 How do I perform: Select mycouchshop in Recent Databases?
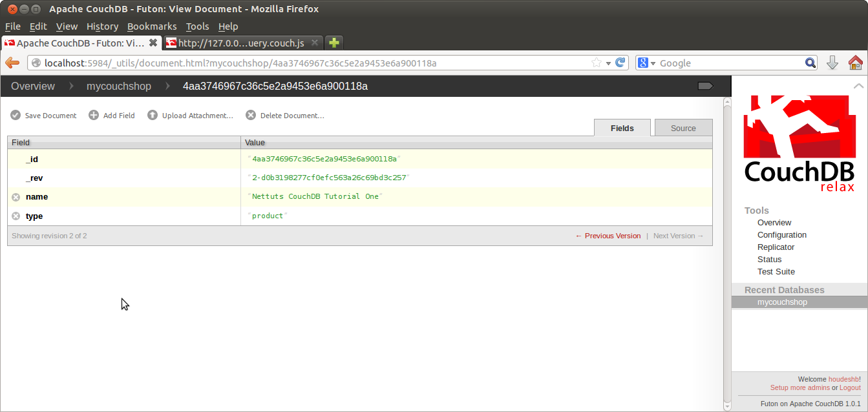[799, 302]
